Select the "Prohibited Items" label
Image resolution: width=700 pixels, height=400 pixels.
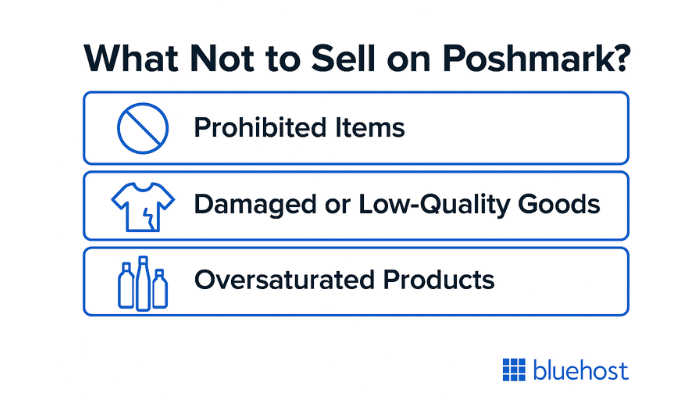(x=299, y=128)
